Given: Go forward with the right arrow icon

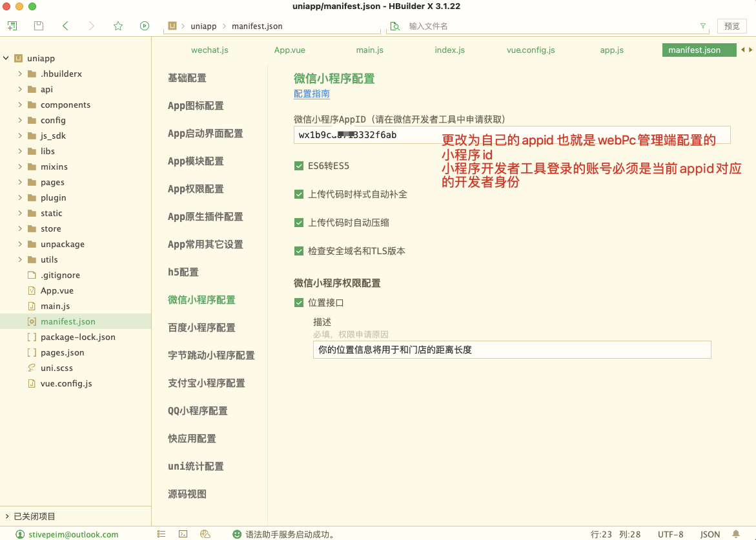Looking at the screenshot, I should tap(92, 26).
